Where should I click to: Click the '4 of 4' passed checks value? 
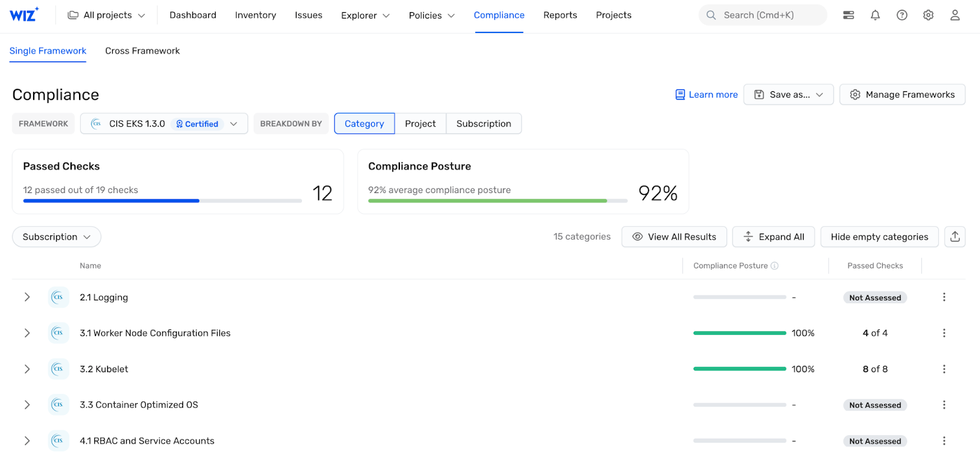click(875, 333)
